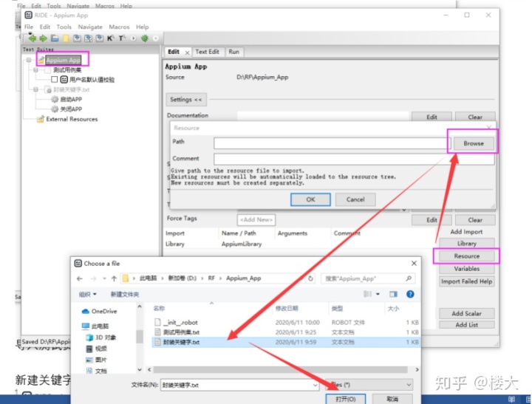Click the Import Failed Help button
532x404 pixels.
(x=466, y=281)
